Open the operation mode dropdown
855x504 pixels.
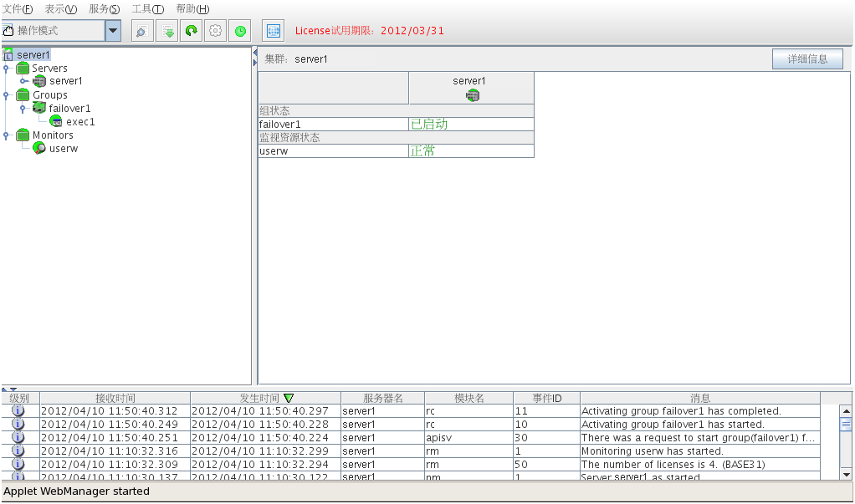[x=113, y=31]
